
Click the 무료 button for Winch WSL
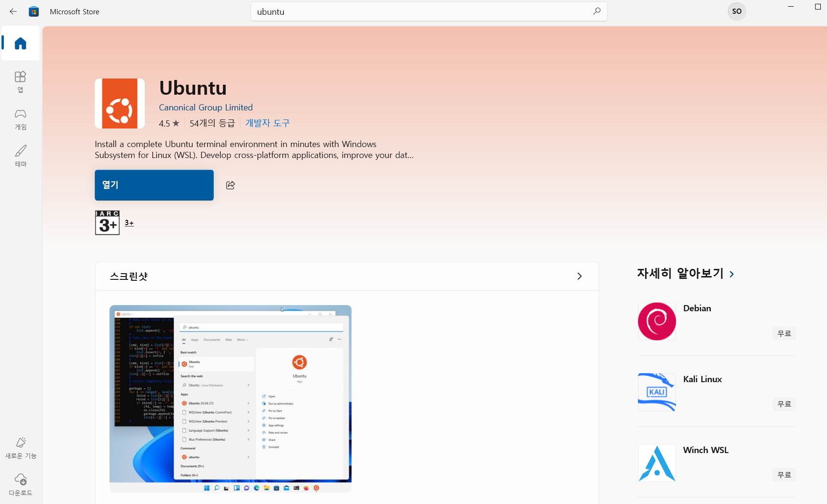784,475
